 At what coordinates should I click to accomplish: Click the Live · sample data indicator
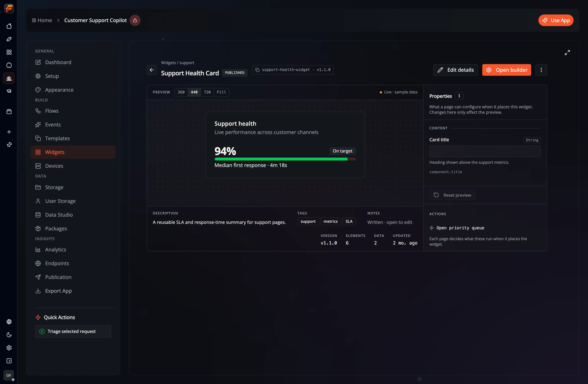click(x=398, y=92)
